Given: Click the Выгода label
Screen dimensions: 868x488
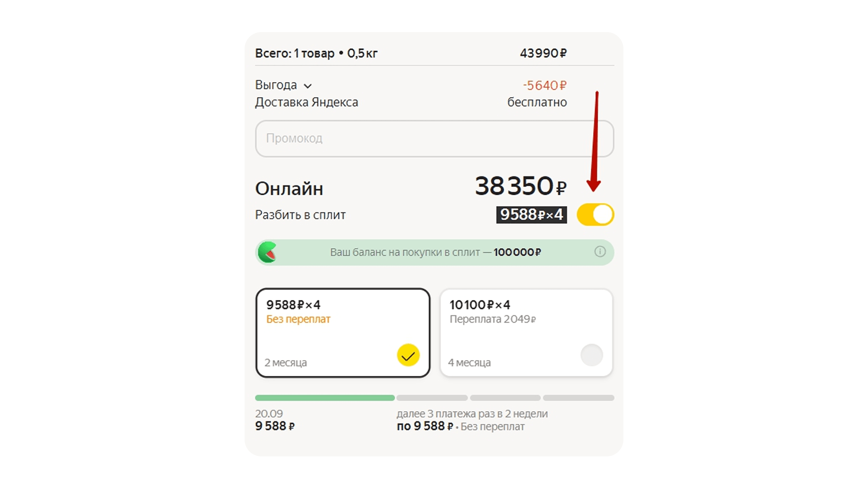Looking at the screenshot, I should click(x=276, y=85).
